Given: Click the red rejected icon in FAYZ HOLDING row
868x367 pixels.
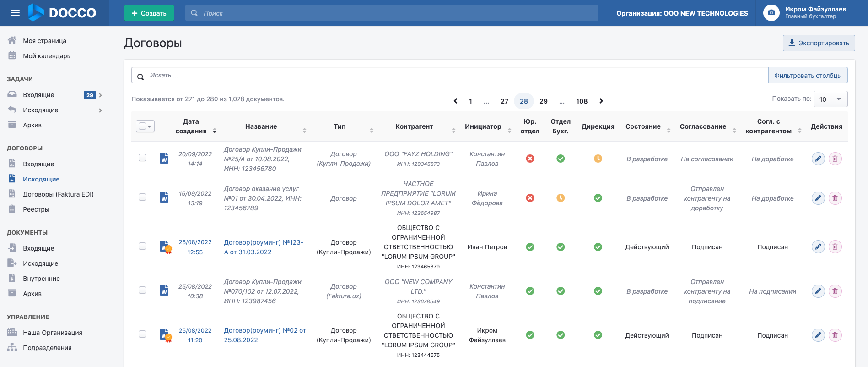Looking at the screenshot, I should pos(530,159).
